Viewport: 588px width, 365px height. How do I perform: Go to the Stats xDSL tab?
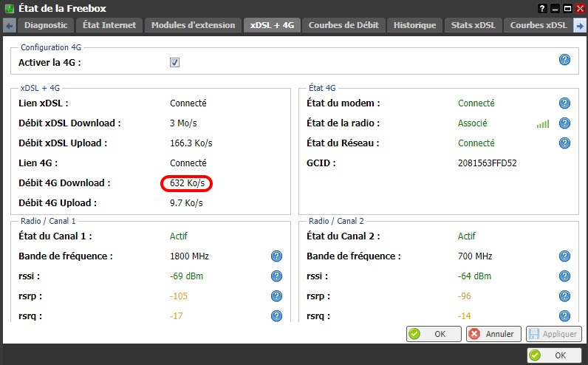pyautogui.click(x=474, y=25)
